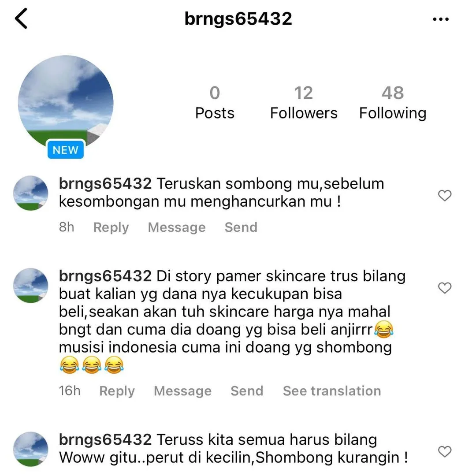Expand See translation on the 16h comment

332,390
